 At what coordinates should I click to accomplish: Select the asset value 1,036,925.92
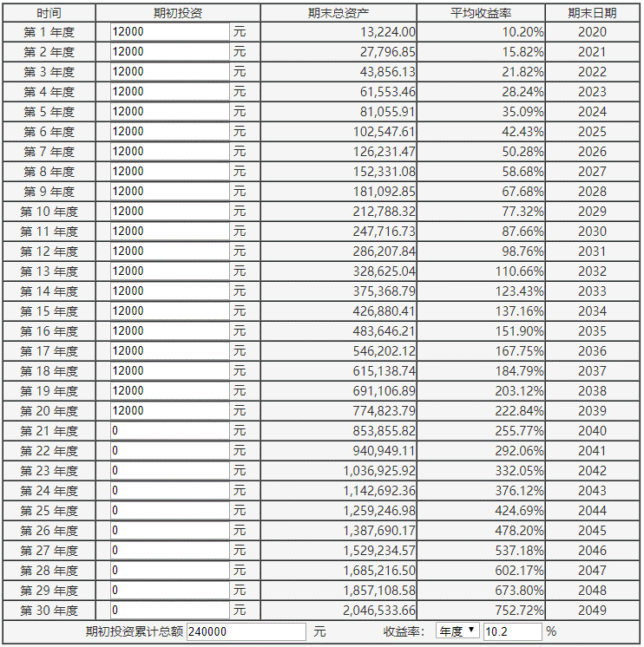coord(379,470)
